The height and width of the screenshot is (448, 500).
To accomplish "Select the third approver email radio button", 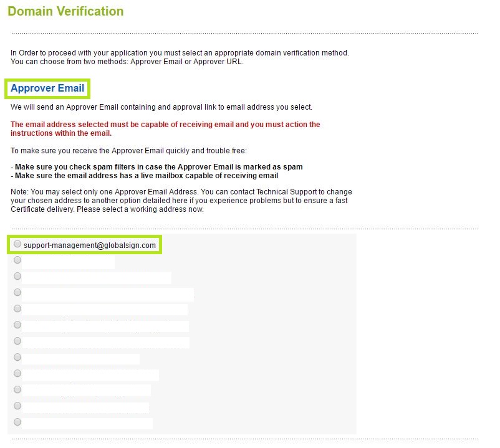I will coord(17,276).
